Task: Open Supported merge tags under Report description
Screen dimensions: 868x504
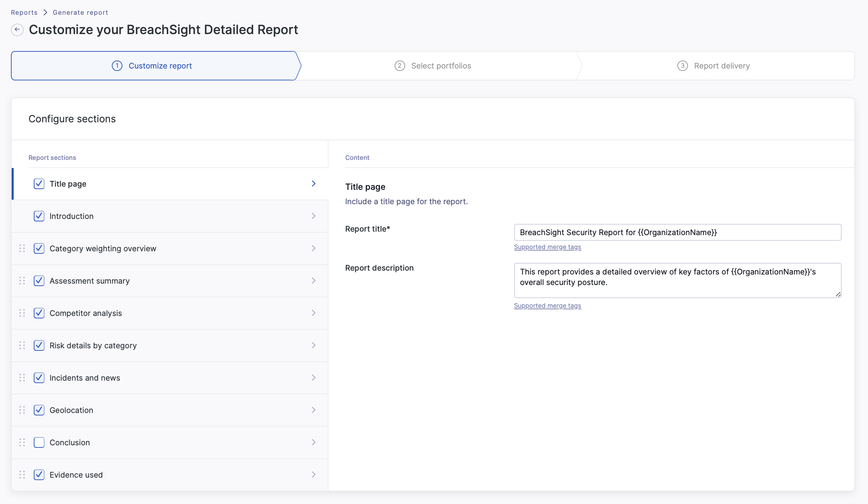Action: 547,306
